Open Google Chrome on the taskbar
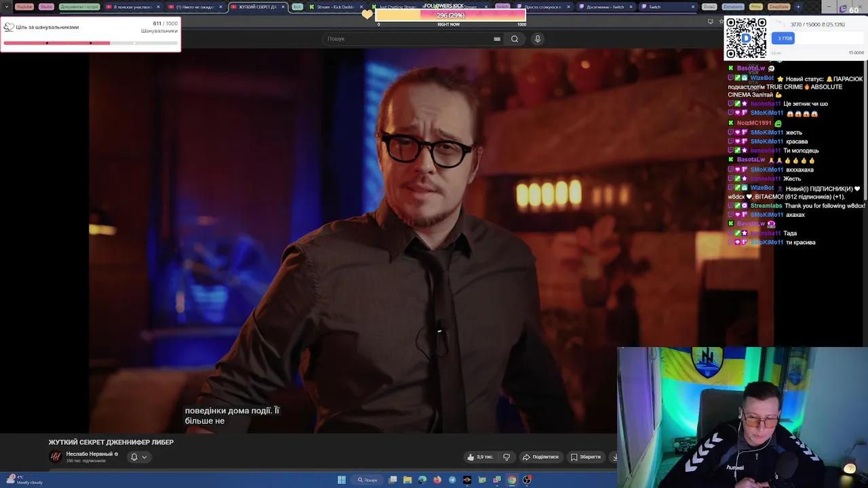The width and height of the screenshot is (868, 488). click(x=512, y=480)
